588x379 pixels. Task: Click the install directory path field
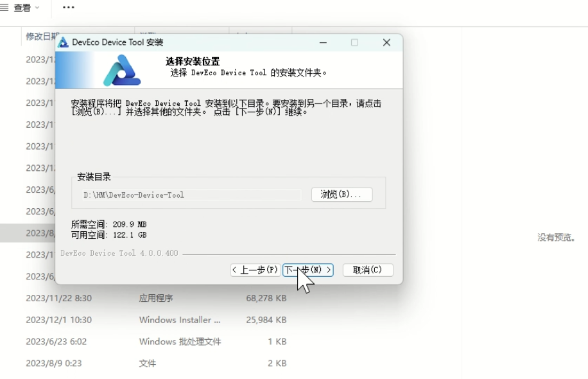(x=192, y=195)
